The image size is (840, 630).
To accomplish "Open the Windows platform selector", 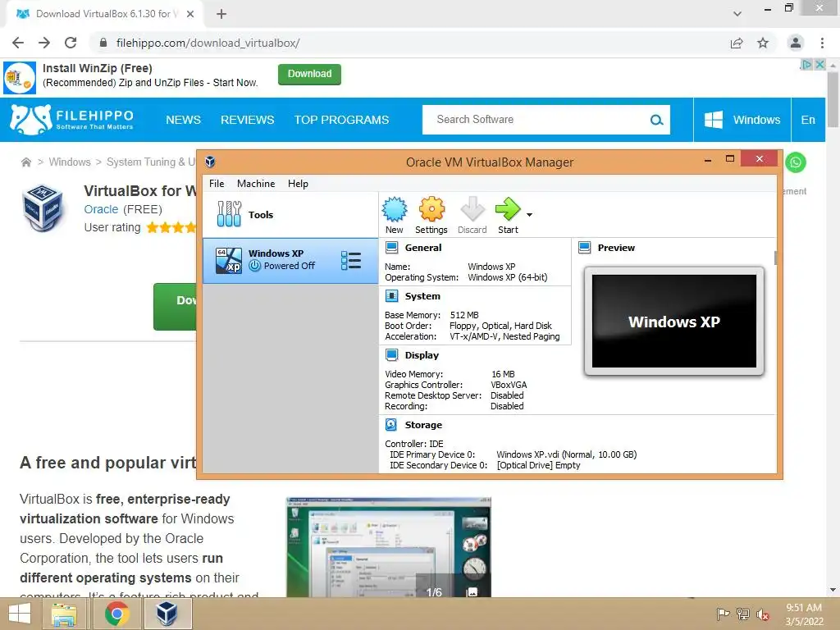I will [x=742, y=120].
